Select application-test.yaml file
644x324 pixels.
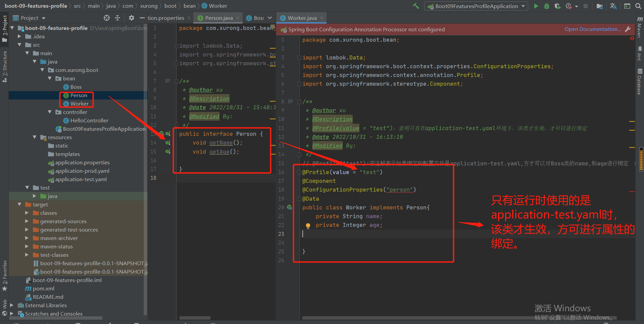pyautogui.click(x=81, y=179)
